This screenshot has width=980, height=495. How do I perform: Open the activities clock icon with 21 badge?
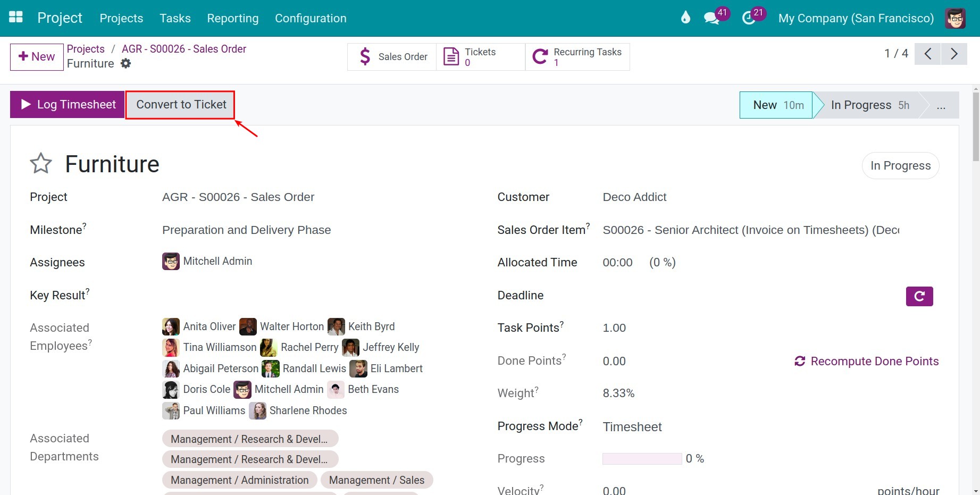click(x=749, y=18)
